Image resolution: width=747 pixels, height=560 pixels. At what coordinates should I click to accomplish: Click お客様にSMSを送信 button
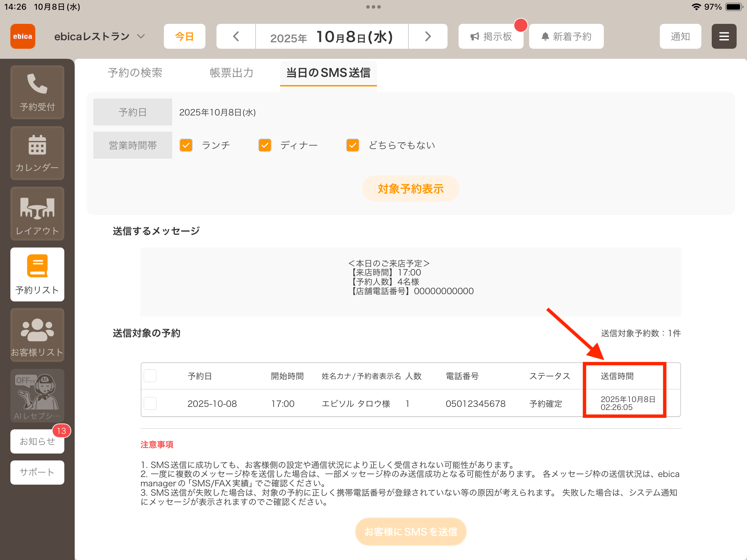pyautogui.click(x=411, y=532)
